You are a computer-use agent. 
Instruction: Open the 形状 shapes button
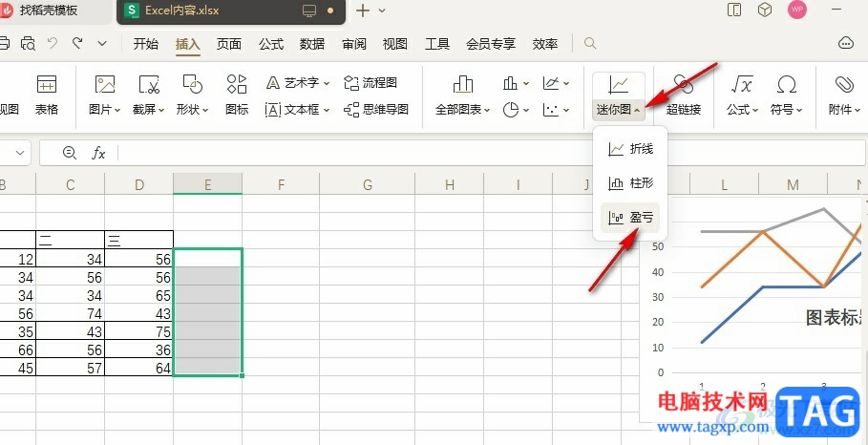coord(192,95)
